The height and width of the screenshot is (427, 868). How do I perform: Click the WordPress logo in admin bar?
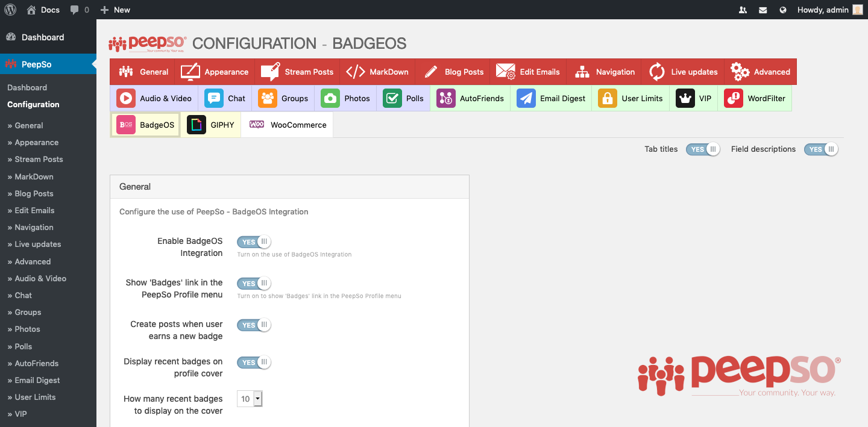tap(10, 10)
